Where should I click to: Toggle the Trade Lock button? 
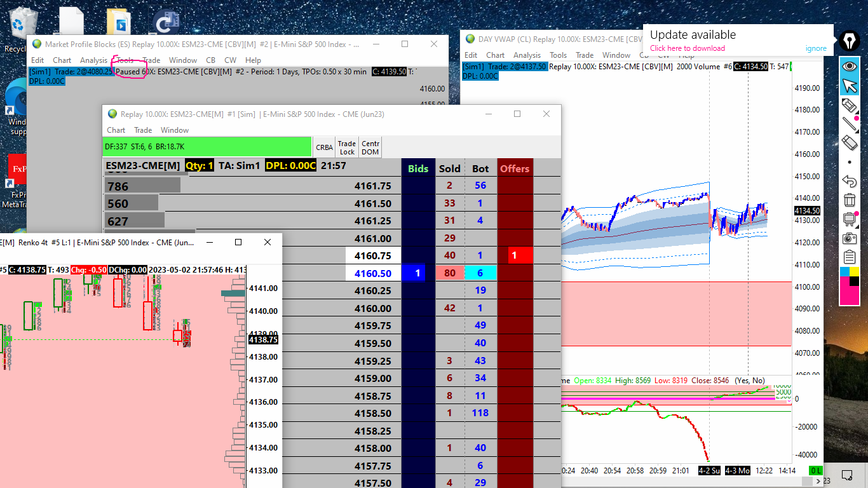[x=347, y=147]
